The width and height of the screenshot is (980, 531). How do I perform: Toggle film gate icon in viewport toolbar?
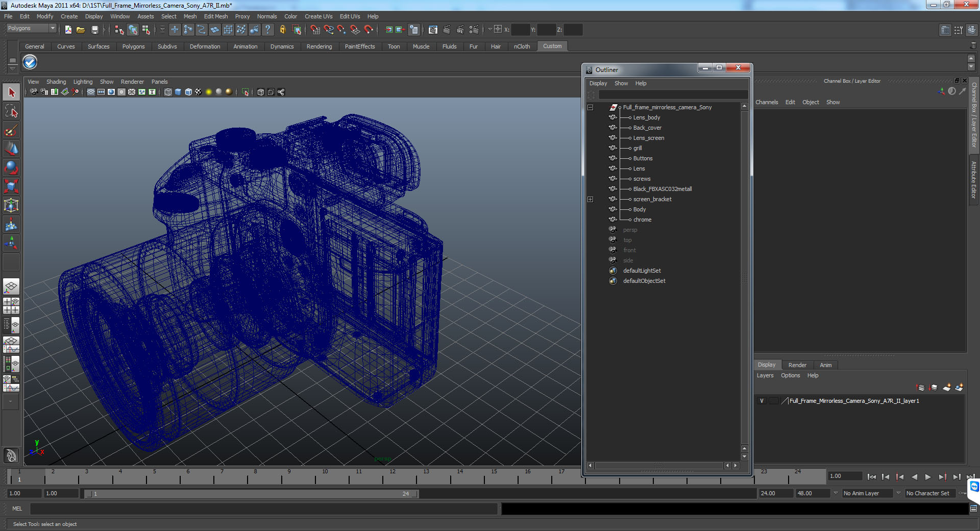pyautogui.click(x=101, y=92)
